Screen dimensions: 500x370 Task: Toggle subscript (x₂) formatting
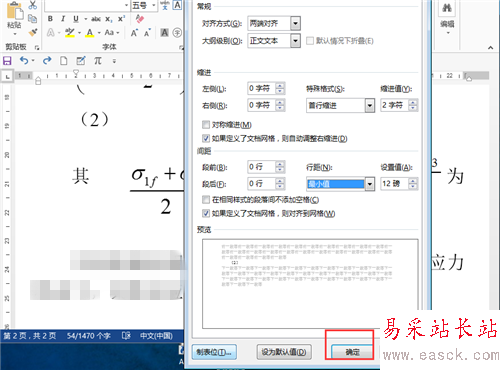tap(109, 19)
